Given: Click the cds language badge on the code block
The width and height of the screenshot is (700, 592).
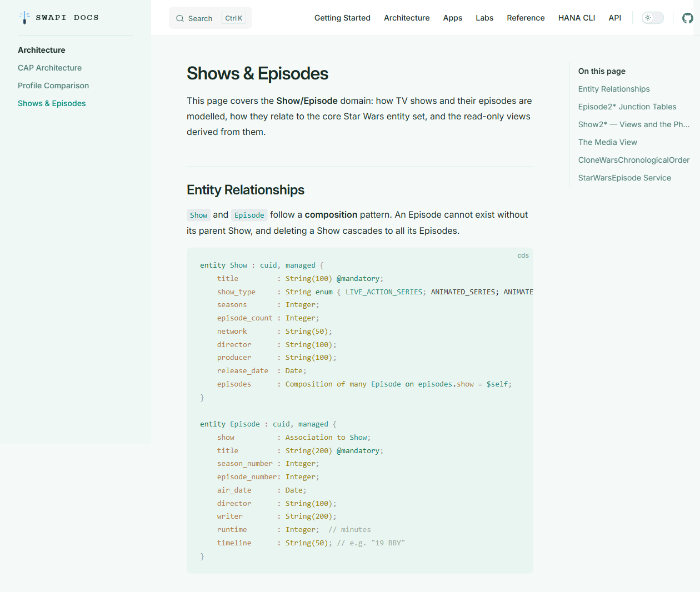Looking at the screenshot, I should (x=523, y=255).
